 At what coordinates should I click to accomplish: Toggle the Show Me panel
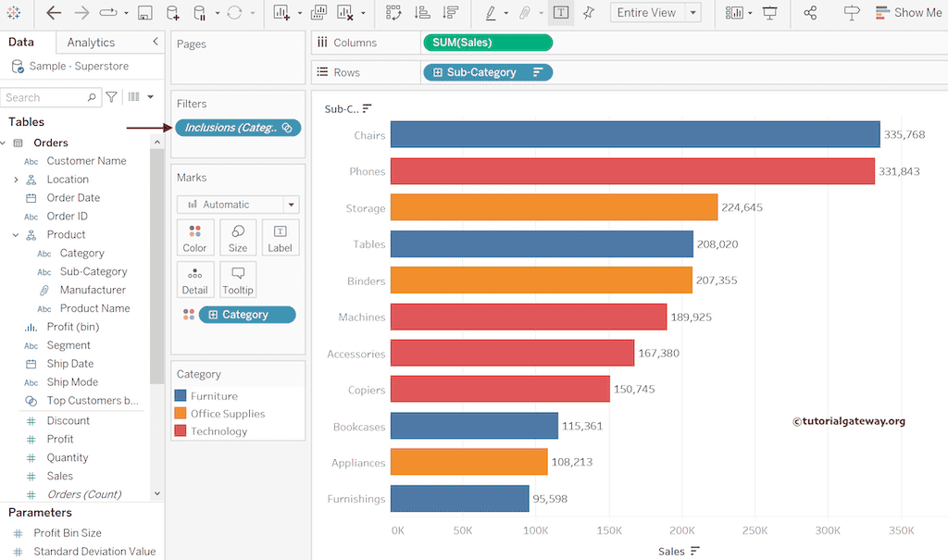[907, 13]
